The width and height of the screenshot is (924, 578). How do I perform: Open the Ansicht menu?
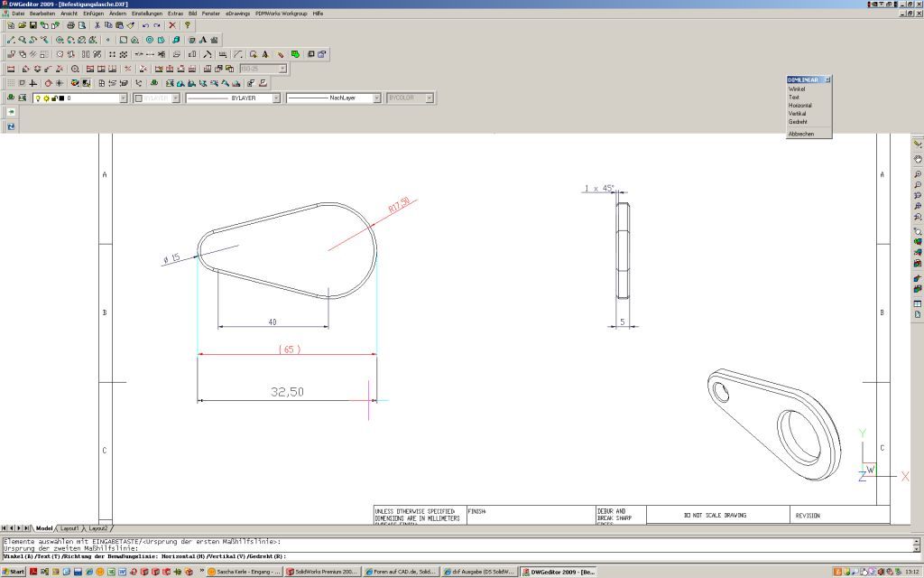[69, 13]
